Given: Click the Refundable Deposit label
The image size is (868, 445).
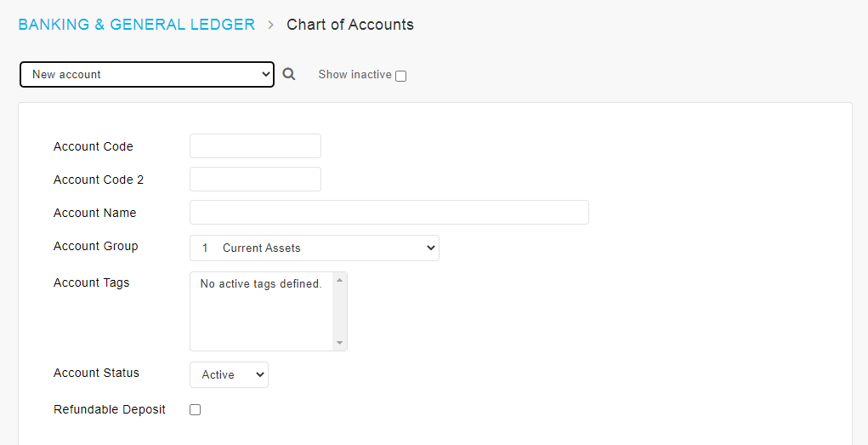Looking at the screenshot, I should point(110,409).
